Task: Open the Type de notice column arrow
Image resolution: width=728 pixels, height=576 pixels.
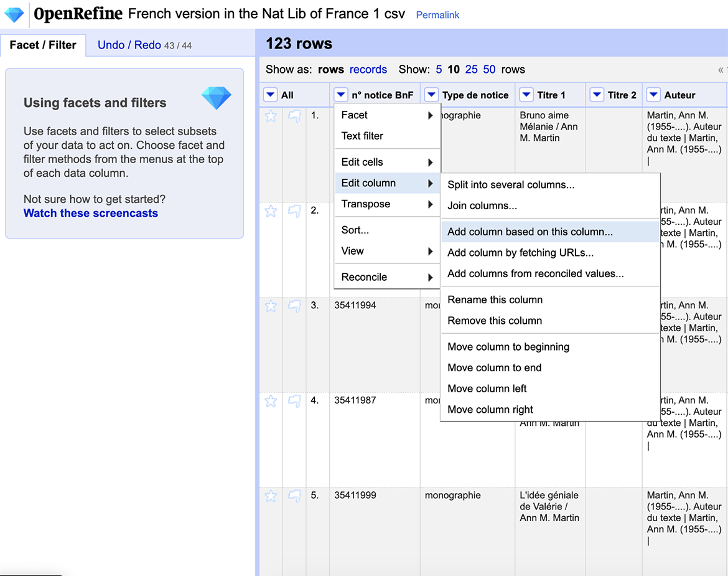Action: (x=431, y=95)
